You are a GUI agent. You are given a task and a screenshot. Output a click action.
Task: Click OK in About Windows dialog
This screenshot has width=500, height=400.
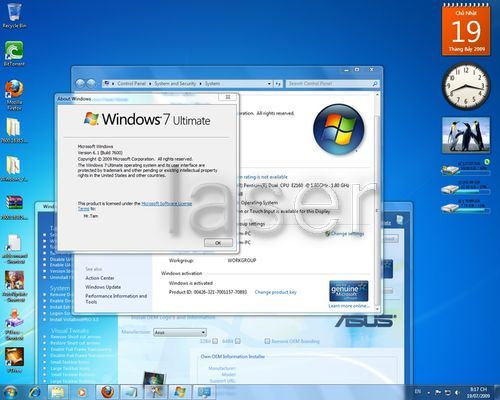tap(218, 243)
